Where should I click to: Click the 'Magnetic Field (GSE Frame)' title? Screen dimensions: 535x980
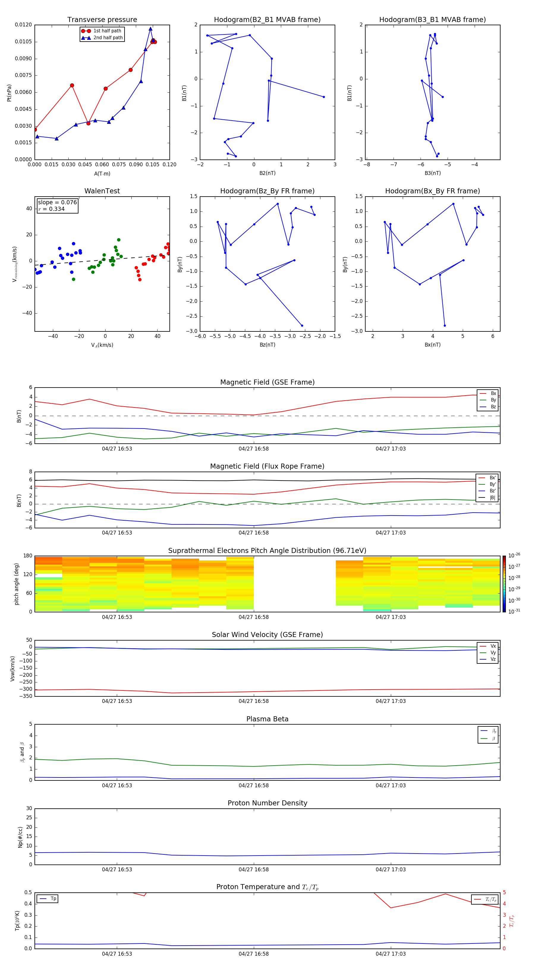267,382
